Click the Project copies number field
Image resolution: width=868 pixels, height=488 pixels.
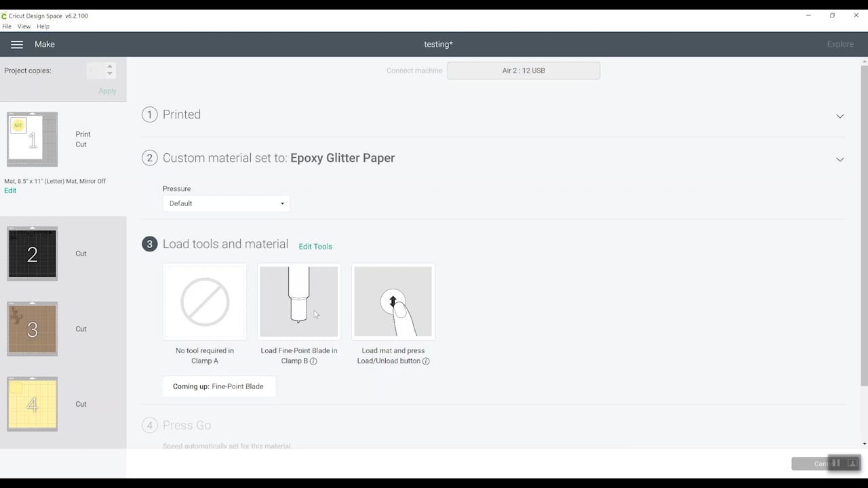coord(96,70)
